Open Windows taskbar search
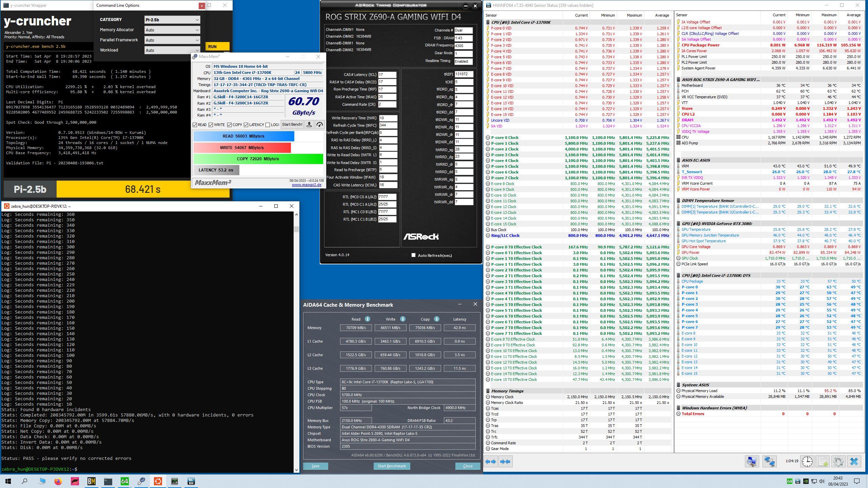This screenshot has height=488, width=868. pos(24,481)
